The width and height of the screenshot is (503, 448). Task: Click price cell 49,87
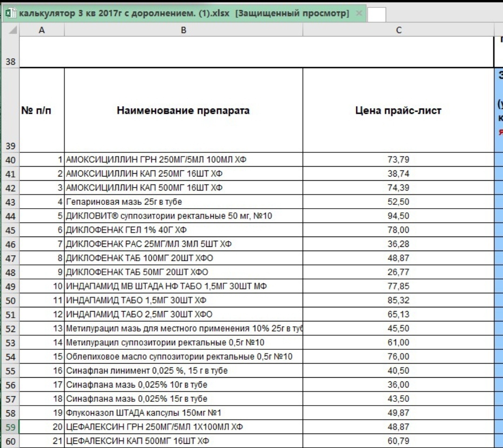click(398, 413)
